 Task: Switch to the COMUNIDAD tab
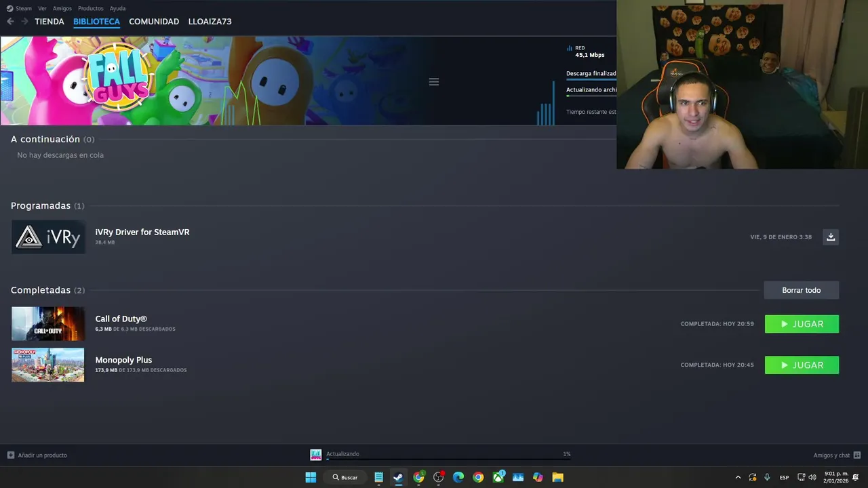coord(154,22)
